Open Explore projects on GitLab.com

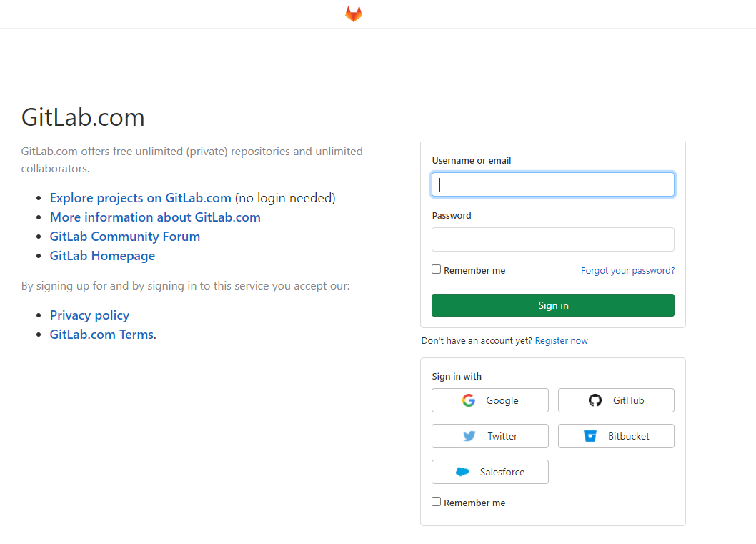pyautogui.click(x=140, y=197)
